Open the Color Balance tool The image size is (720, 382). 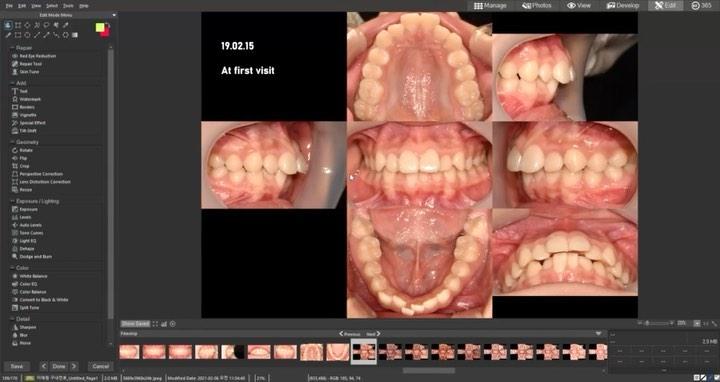pos(28,292)
